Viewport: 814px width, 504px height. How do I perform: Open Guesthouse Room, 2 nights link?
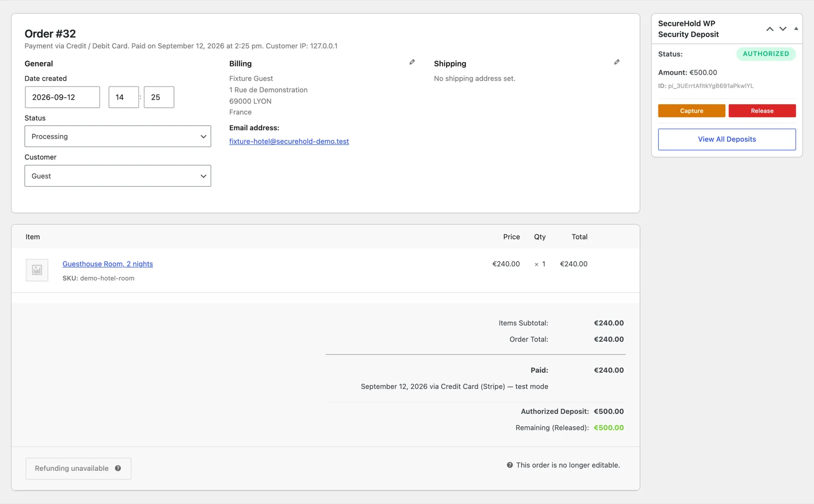coord(108,264)
